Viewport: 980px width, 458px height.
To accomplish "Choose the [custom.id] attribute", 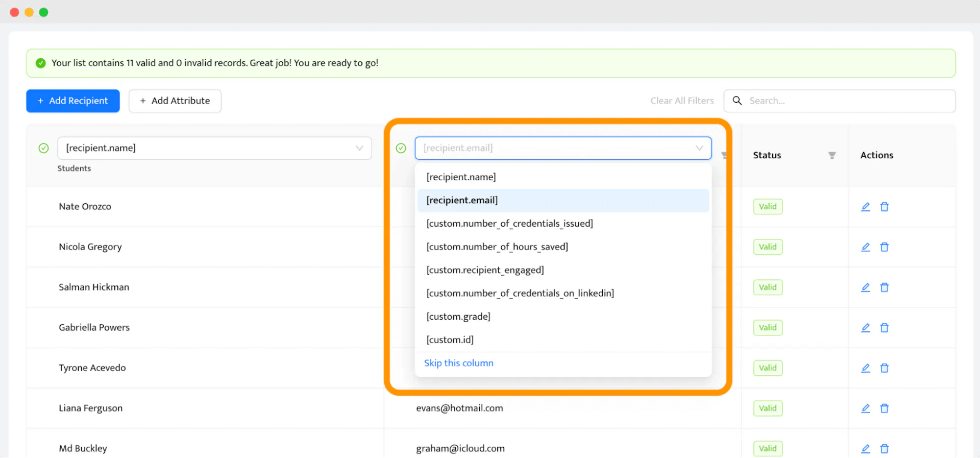I will point(563,340).
